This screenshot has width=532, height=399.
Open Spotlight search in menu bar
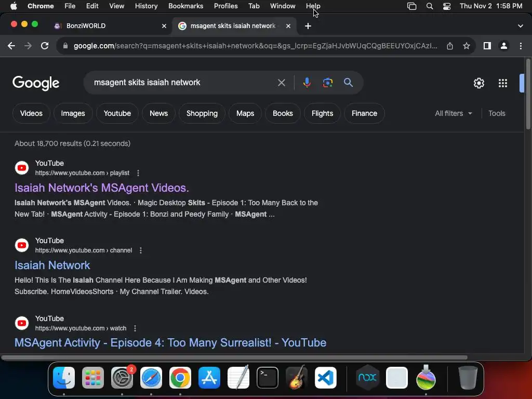pos(430,6)
